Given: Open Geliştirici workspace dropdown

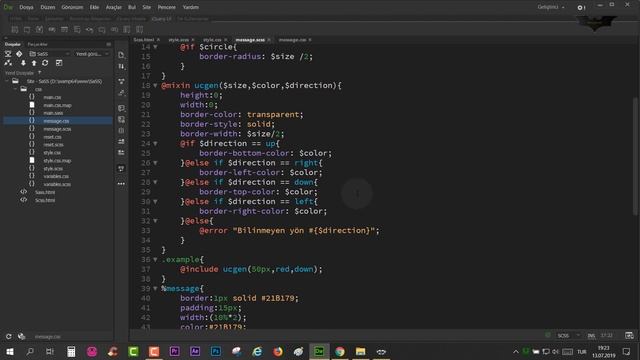Looking at the screenshot, I should point(551,7).
